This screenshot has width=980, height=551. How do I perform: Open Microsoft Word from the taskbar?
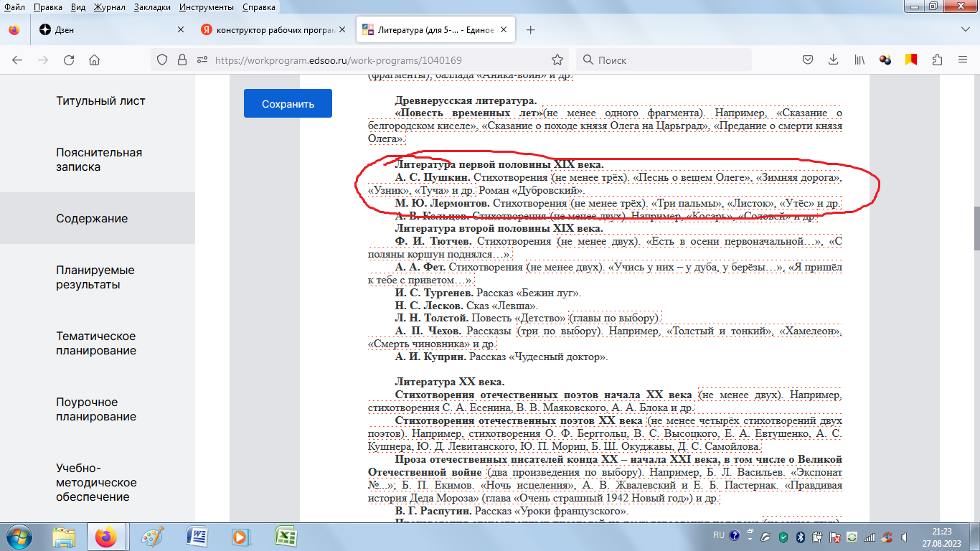click(195, 536)
